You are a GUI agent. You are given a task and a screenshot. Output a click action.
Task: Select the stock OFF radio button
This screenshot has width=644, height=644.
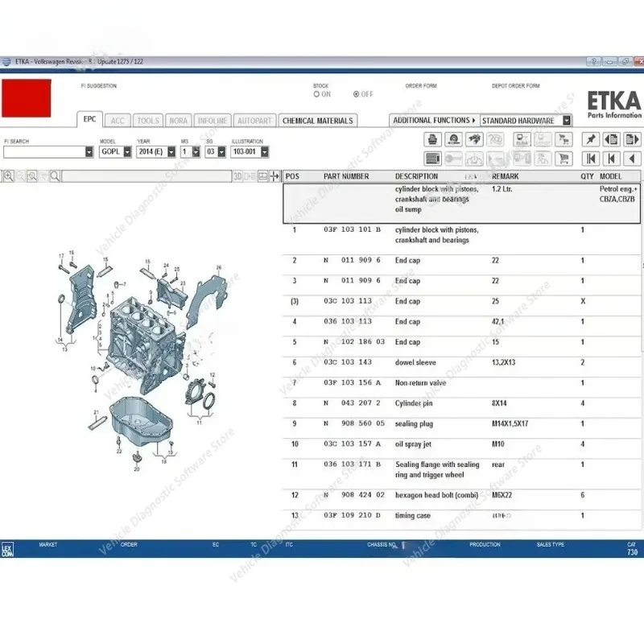pyautogui.click(x=356, y=94)
